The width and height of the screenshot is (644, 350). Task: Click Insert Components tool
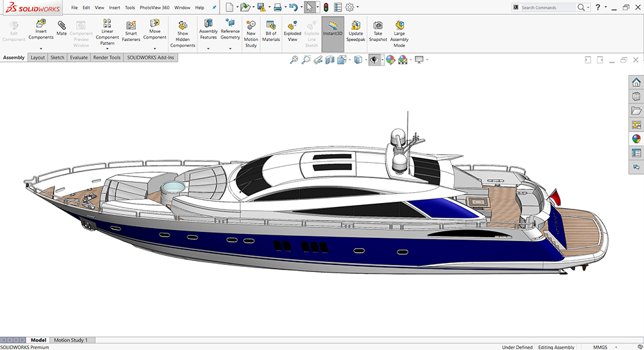pos(41,30)
